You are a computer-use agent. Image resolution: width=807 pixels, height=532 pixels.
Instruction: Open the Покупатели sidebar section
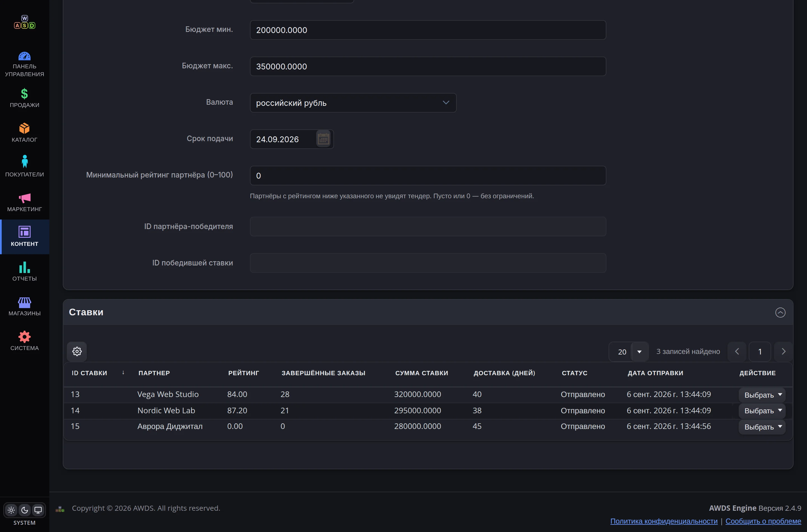coord(24,167)
